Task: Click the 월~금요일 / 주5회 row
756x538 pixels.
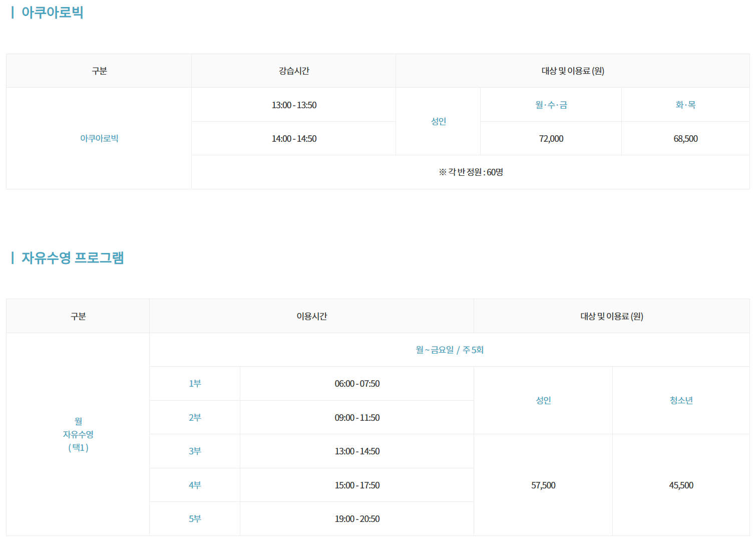Action: tap(450, 350)
